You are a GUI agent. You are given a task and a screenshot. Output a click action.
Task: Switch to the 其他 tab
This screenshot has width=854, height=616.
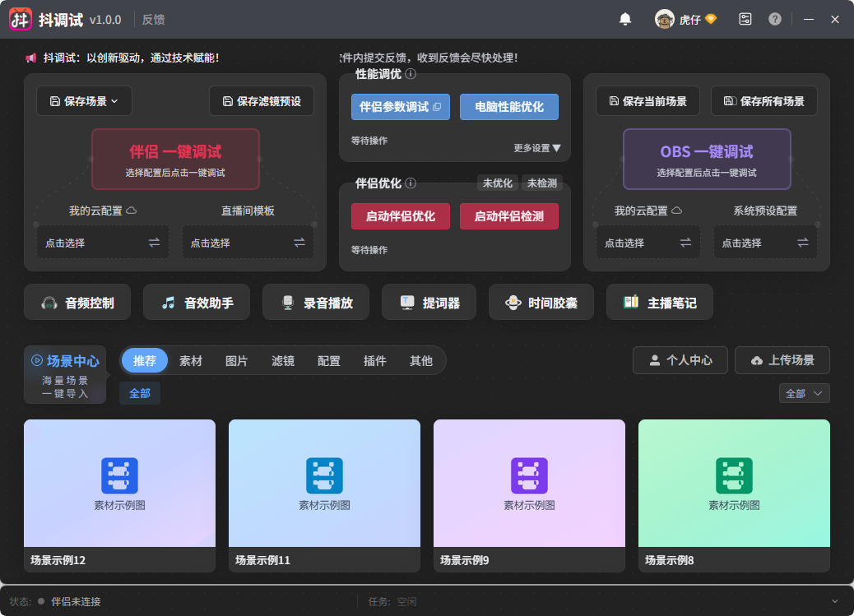pyautogui.click(x=421, y=360)
